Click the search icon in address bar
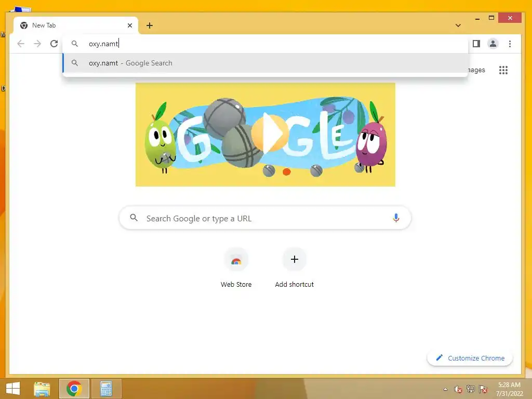This screenshot has width=532, height=399. click(75, 44)
